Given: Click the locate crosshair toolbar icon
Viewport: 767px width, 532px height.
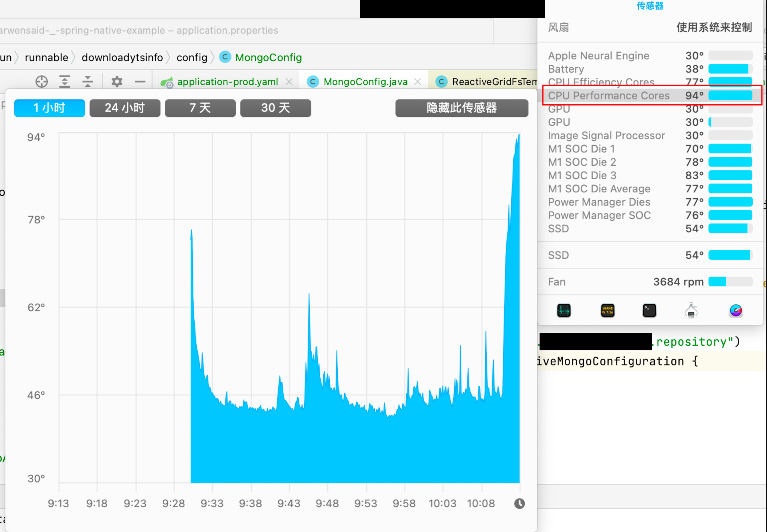Looking at the screenshot, I should (42, 82).
